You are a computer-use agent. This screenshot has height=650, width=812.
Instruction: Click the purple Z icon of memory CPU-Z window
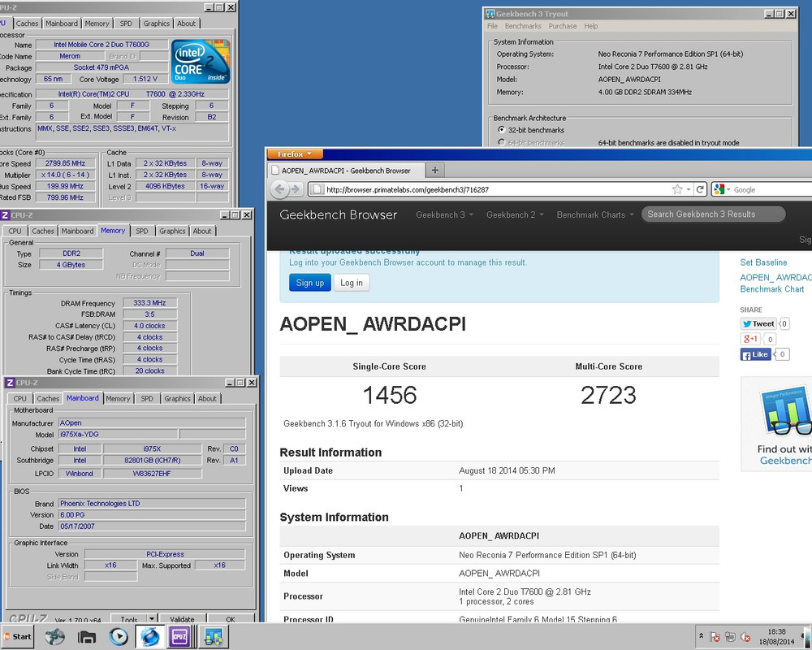pos(5,214)
